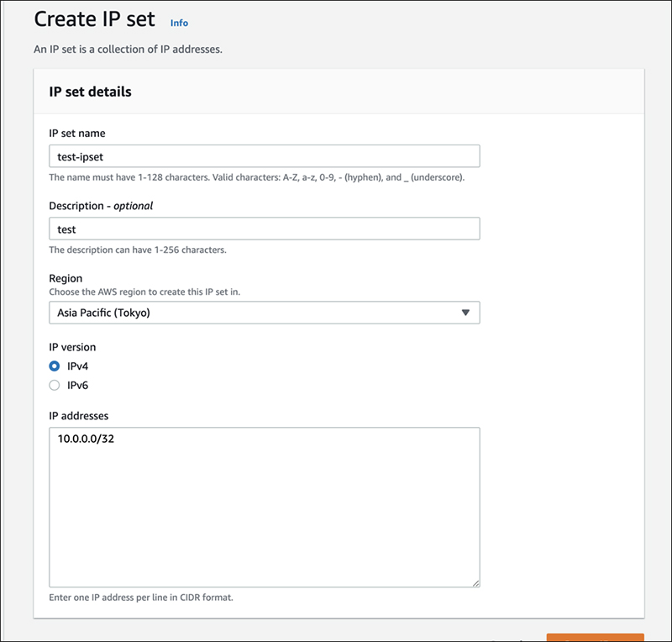This screenshot has height=642, width=672.
Task: Open the Region dropdown showing Asia Pacific (Tokyo)
Action: [252, 313]
